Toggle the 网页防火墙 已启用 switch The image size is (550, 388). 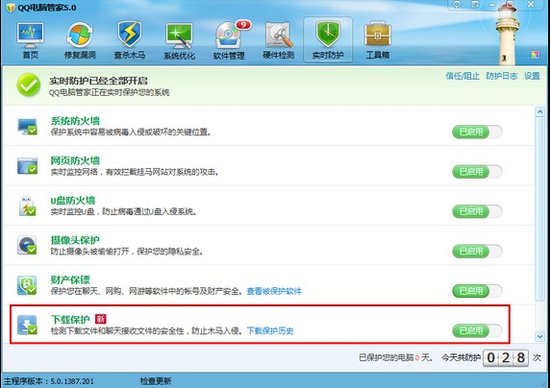[477, 172]
